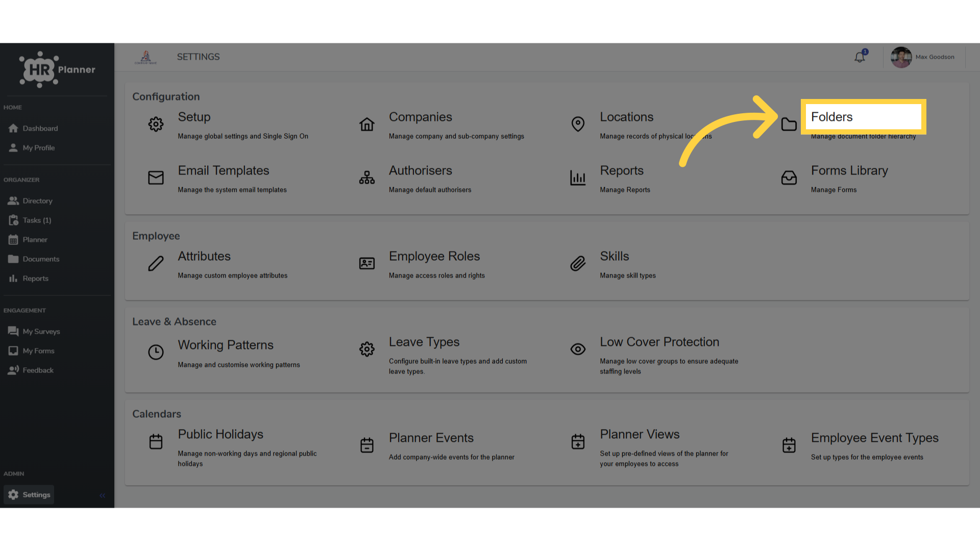Click the Authorisers hierarchy icon

367,178
